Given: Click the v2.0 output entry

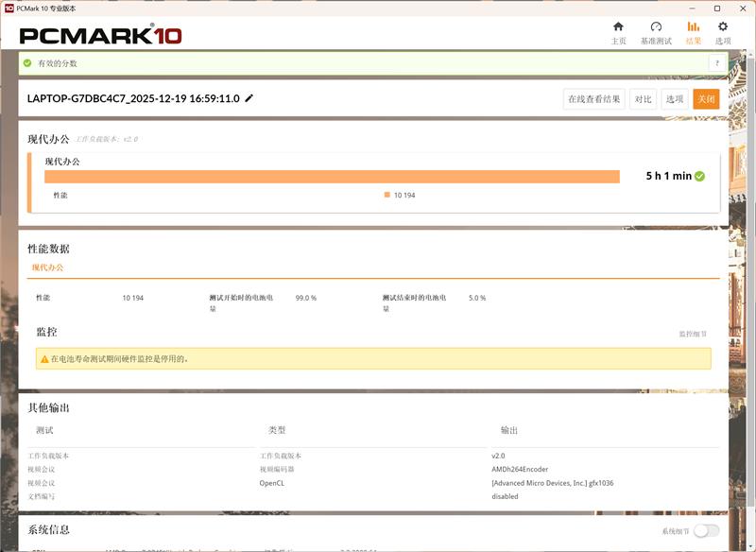Looking at the screenshot, I should point(498,456).
